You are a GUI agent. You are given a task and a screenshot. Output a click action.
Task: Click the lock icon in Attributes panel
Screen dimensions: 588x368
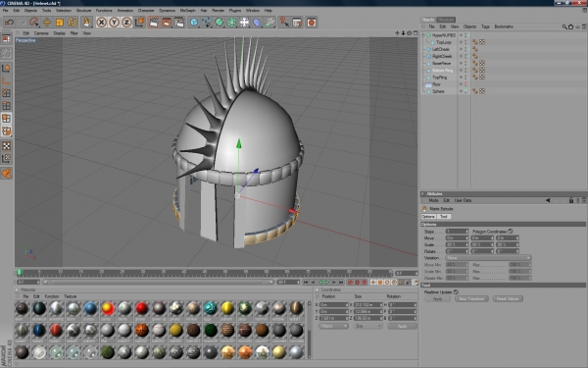(571, 200)
